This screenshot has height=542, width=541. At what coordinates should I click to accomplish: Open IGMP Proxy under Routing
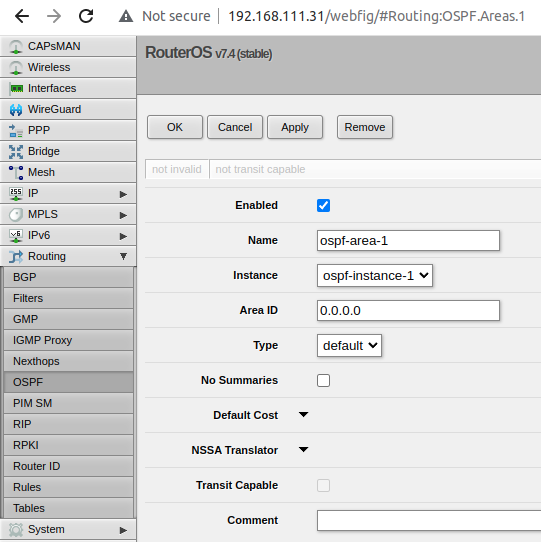[68, 340]
